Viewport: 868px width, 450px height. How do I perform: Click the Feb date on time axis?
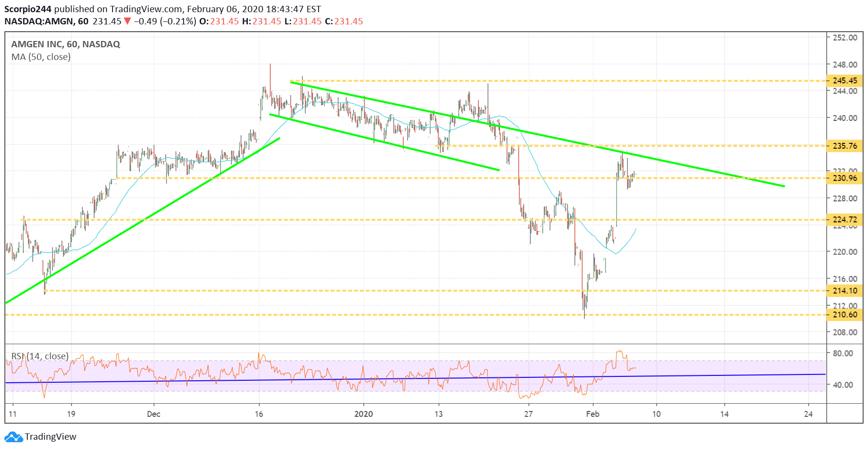593,414
